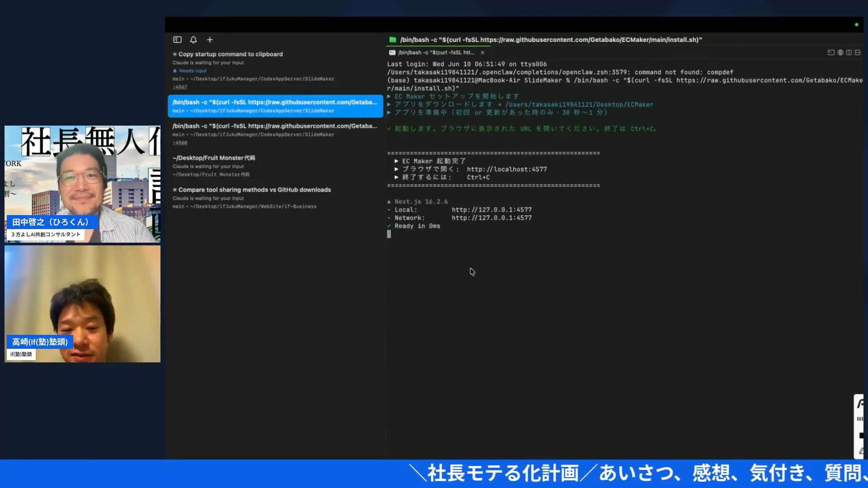This screenshot has height=488, width=868.
Task: Open notifications with the bell icon
Action: pyautogui.click(x=193, y=40)
